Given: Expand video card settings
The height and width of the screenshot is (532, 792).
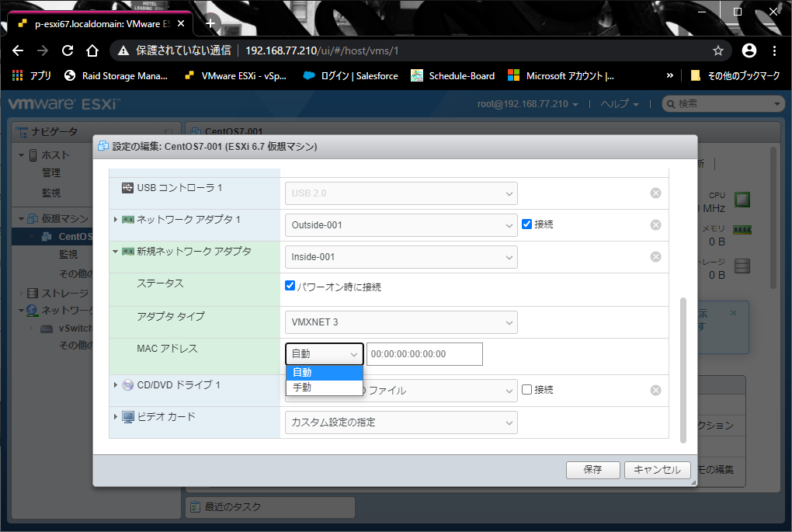Looking at the screenshot, I should click(x=116, y=417).
